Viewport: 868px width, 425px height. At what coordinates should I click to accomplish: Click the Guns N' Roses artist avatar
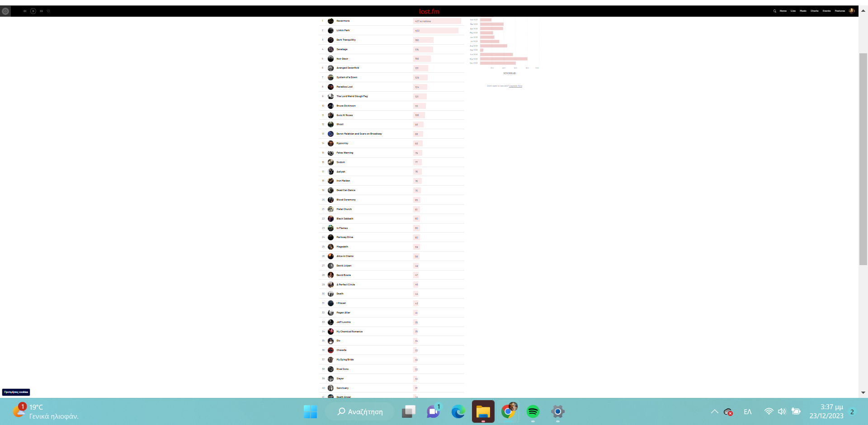pos(330,115)
